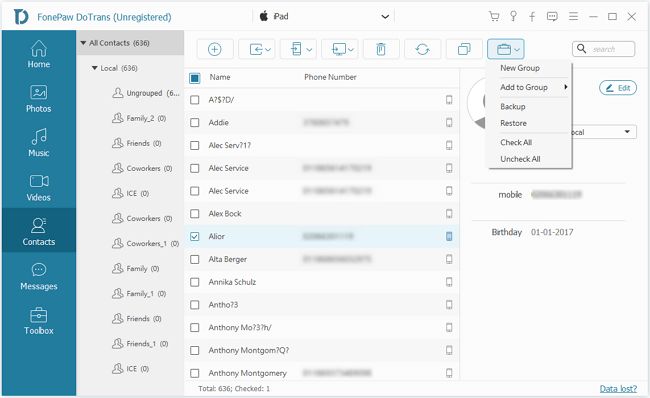This screenshot has width=650, height=398.
Task: Select Restore in the dropdown menu
Action: click(513, 123)
